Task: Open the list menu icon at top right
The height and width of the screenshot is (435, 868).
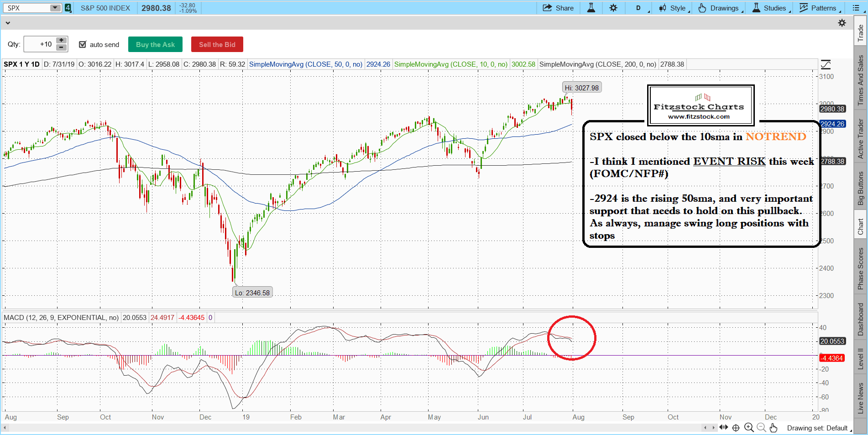Action: (x=856, y=8)
